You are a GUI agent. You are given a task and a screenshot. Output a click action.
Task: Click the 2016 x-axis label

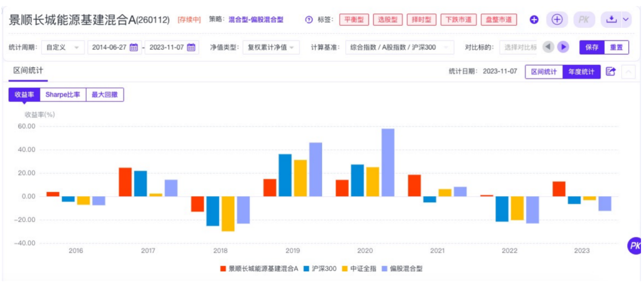pyautogui.click(x=76, y=250)
